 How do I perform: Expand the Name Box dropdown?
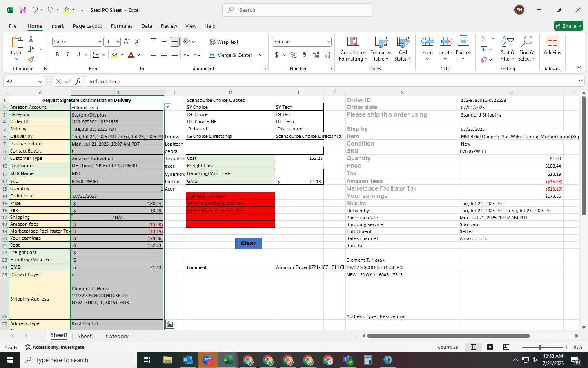point(40,81)
